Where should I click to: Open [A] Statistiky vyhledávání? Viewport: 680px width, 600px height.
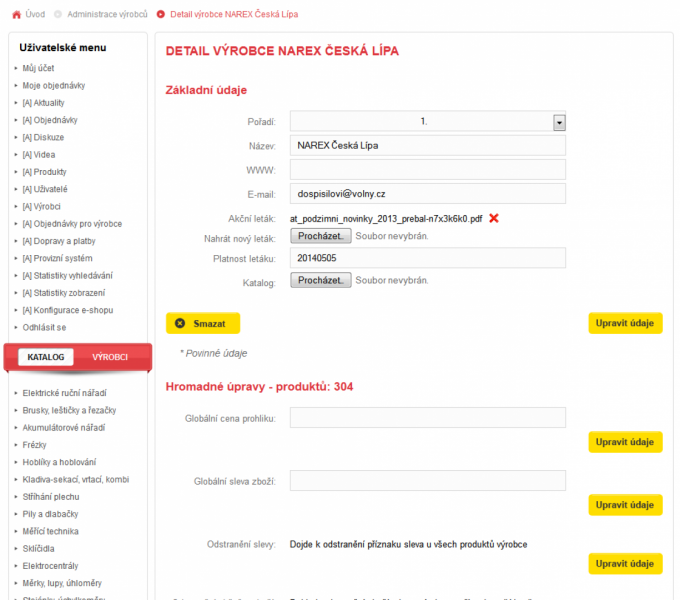(68, 276)
